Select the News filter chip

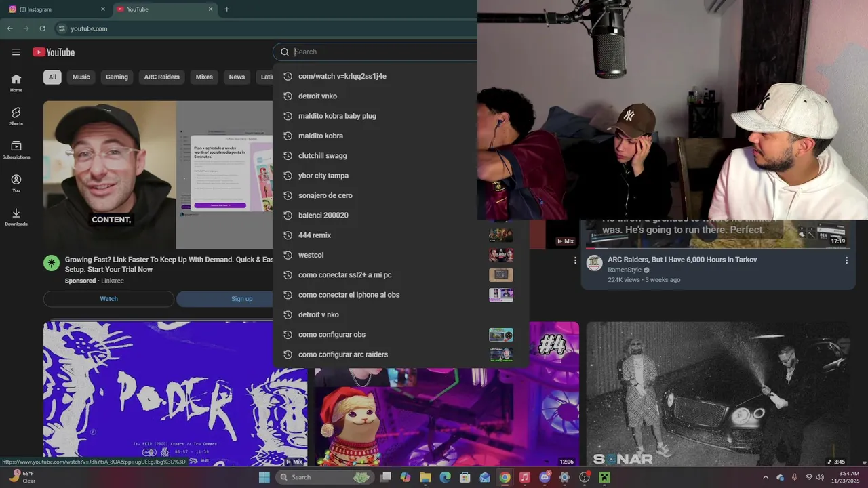[237, 77]
